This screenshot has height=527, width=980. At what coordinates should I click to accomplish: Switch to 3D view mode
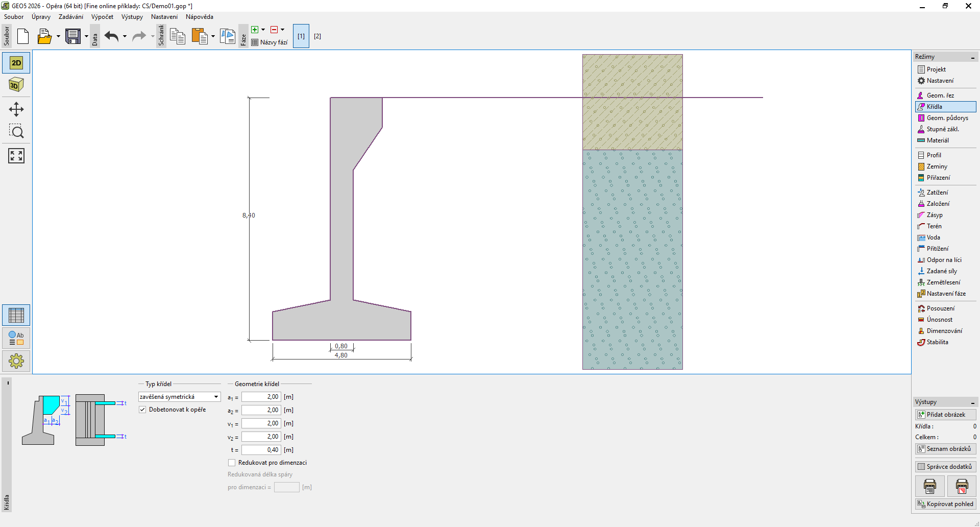click(16, 85)
